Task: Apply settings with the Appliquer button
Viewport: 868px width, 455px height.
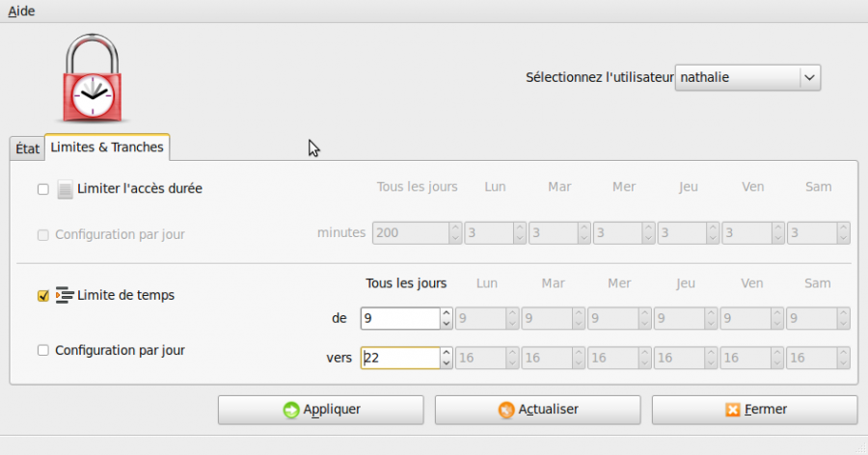Action: (320, 410)
